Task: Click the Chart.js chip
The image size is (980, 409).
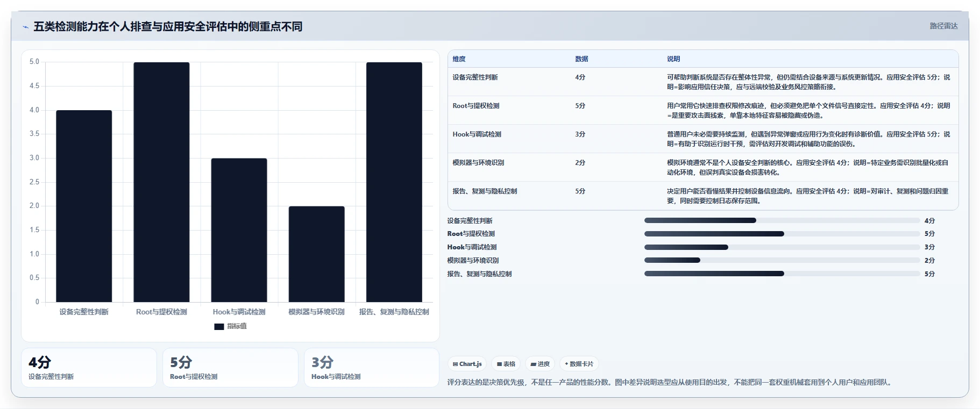Action: pos(467,364)
